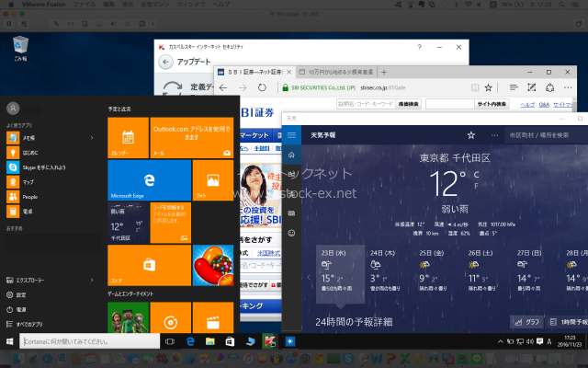The width and height of the screenshot is (588, 368).
Task: Open the マーケット tab on SBI page
Action: tap(254, 135)
